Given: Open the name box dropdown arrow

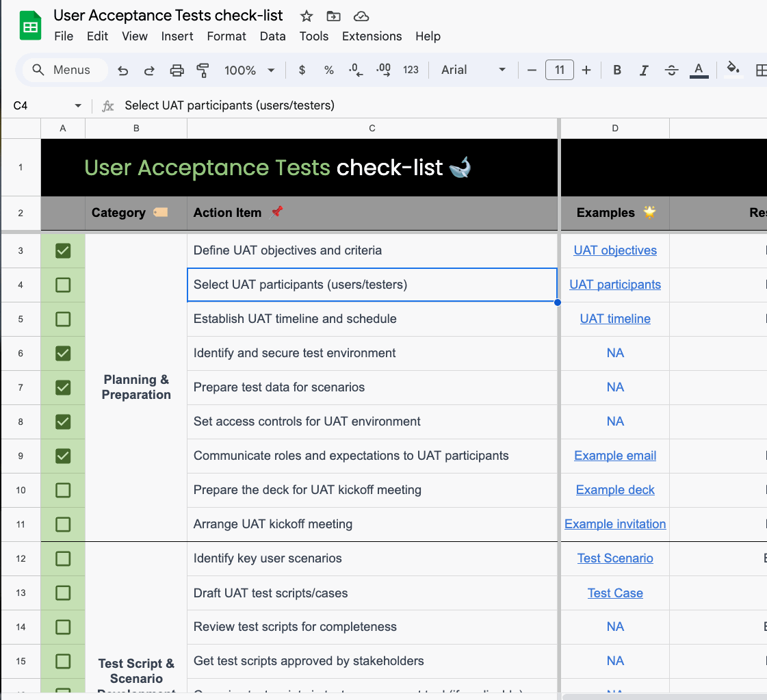Looking at the screenshot, I should click(78, 105).
